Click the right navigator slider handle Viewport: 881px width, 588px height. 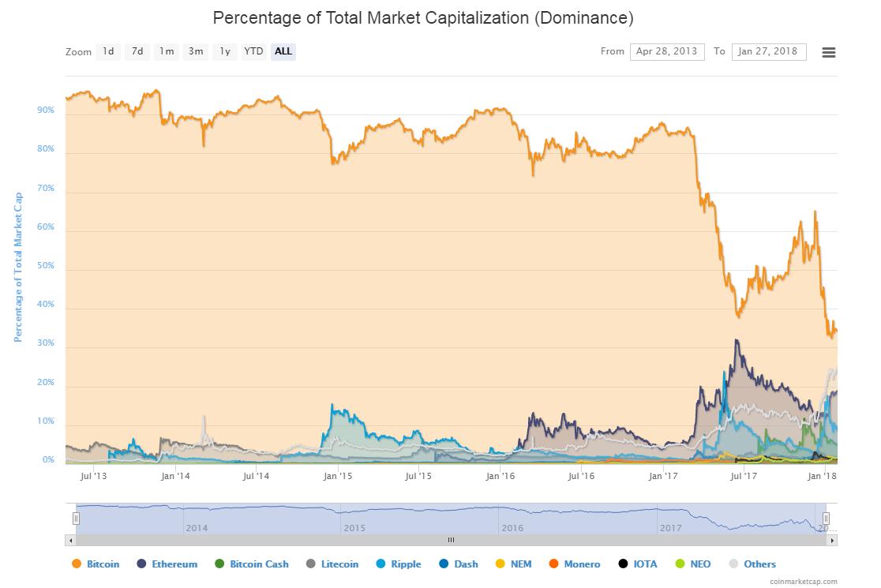pyautogui.click(x=827, y=518)
